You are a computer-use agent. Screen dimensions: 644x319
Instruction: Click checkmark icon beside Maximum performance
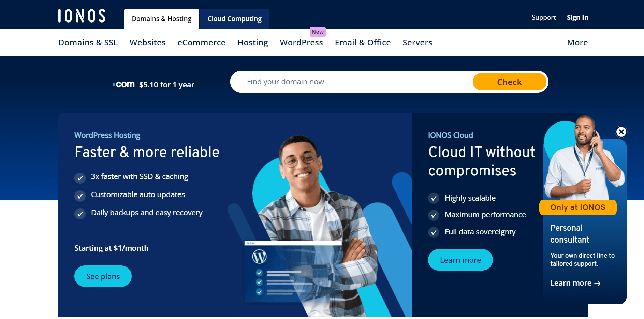coord(434,215)
